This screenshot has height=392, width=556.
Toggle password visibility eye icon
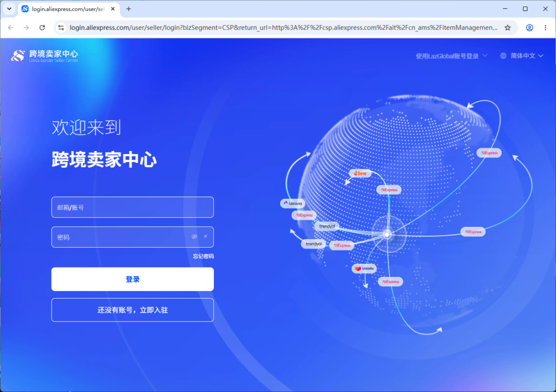coord(194,236)
